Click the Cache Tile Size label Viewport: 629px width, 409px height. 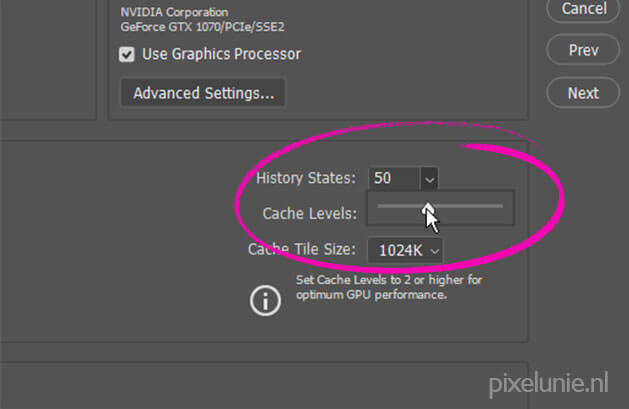(302, 249)
